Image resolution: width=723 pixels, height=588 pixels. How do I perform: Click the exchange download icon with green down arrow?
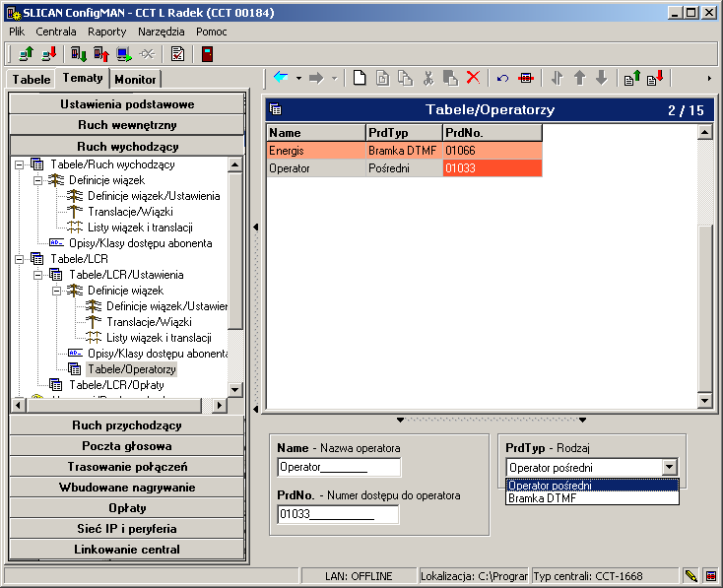[x=79, y=54]
